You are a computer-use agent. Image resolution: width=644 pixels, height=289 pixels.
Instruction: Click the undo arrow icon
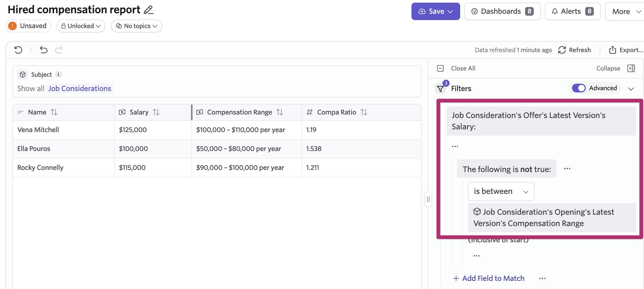44,50
